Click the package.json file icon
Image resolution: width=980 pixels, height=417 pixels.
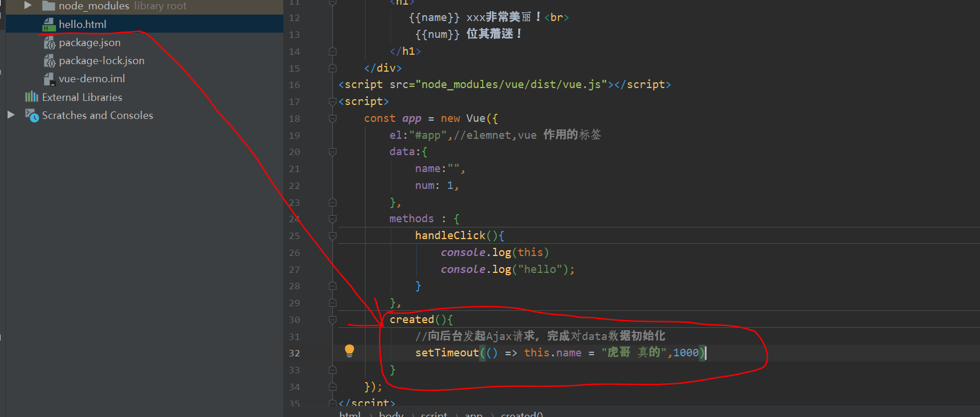50,43
